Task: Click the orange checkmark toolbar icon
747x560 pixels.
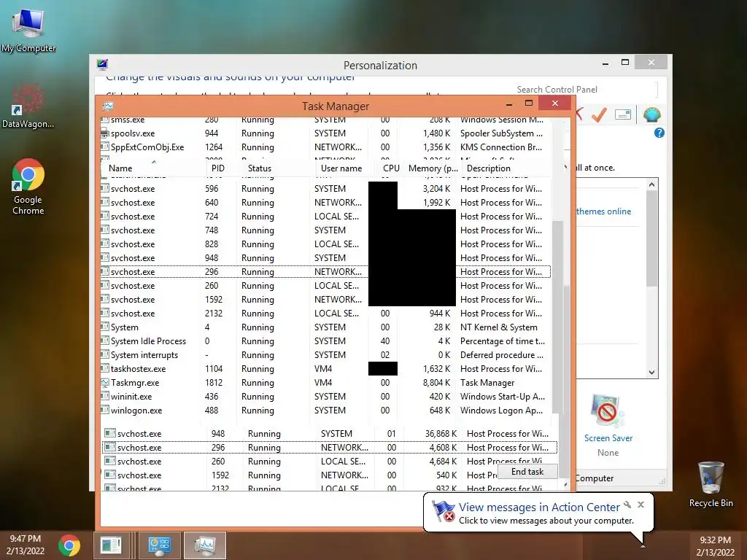Action: (600, 114)
